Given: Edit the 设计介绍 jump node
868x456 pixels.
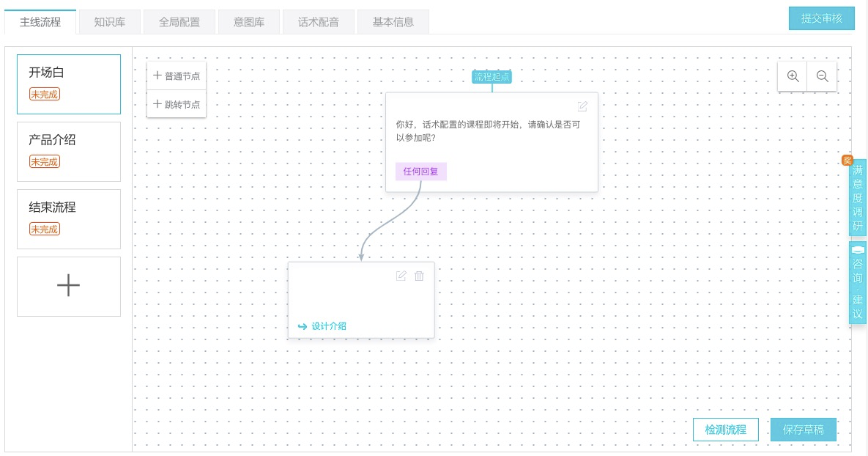Looking at the screenshot, I should click(x=401, y=276).
